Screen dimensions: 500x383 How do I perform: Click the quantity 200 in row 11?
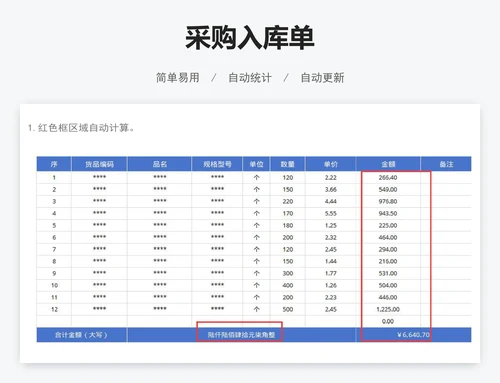click(288, 297)
